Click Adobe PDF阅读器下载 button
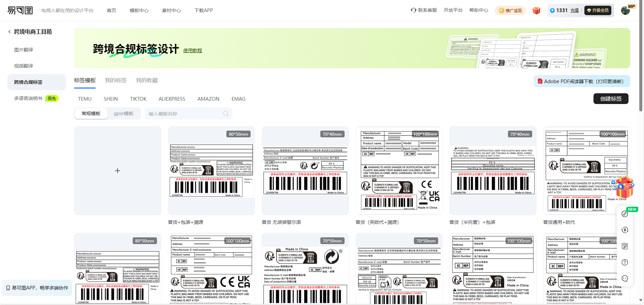 click(x=582, y=81)
